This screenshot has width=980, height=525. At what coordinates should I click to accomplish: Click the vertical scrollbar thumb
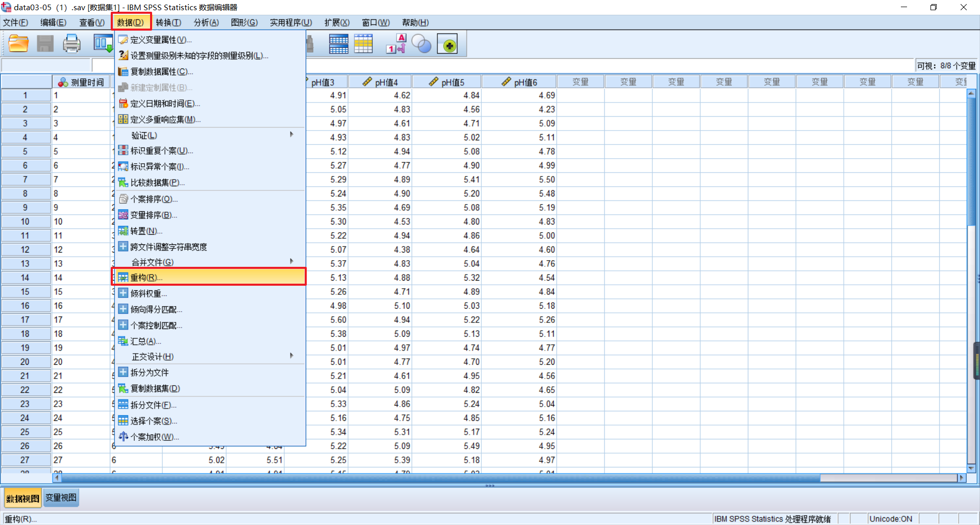click(971, 162)
